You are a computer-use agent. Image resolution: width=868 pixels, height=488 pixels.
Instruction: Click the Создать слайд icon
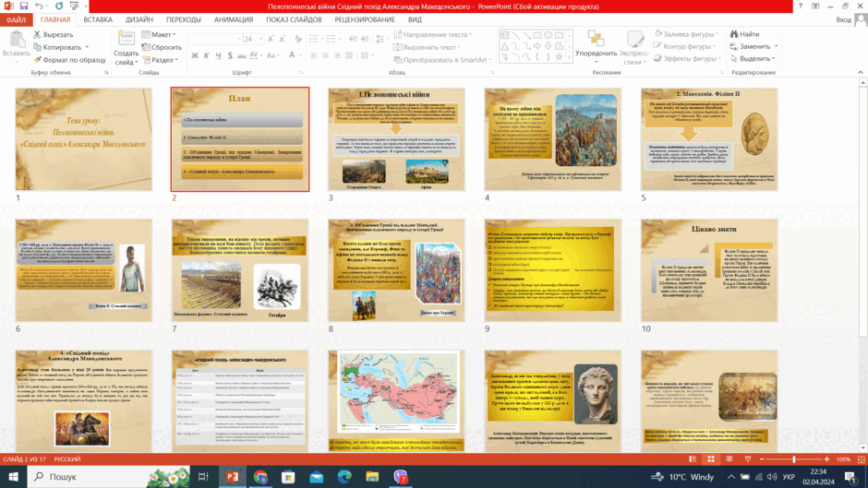click(x=127, y=39)
